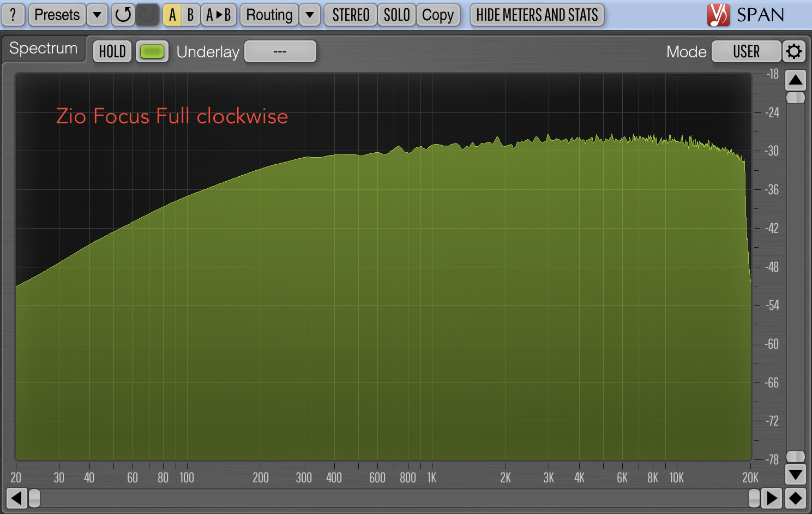Click the -30 dB scale label
Image resolution: width=812 pixels, height=514 pixels.
[772, 151]
